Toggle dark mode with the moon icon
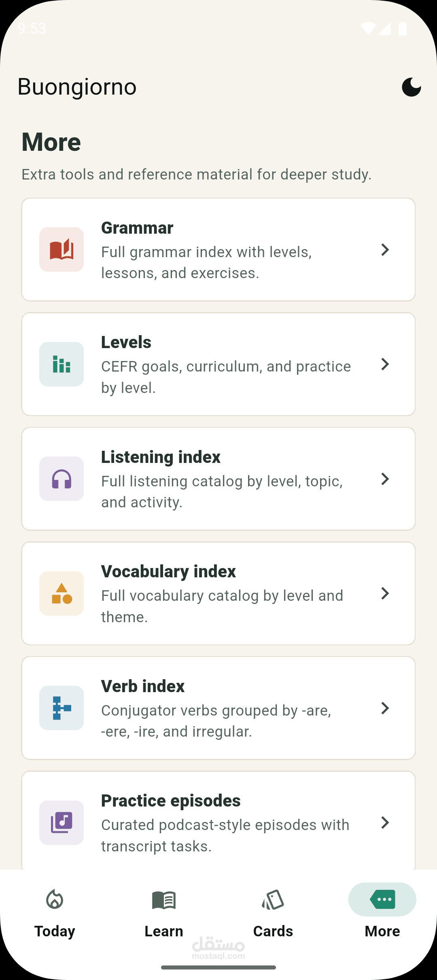 click(411, 87)
